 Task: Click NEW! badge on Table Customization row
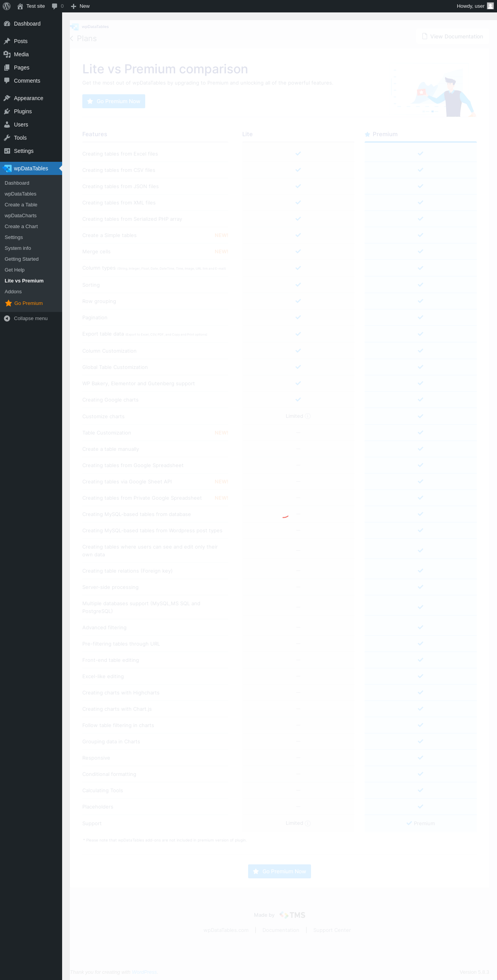pos(221,433)
